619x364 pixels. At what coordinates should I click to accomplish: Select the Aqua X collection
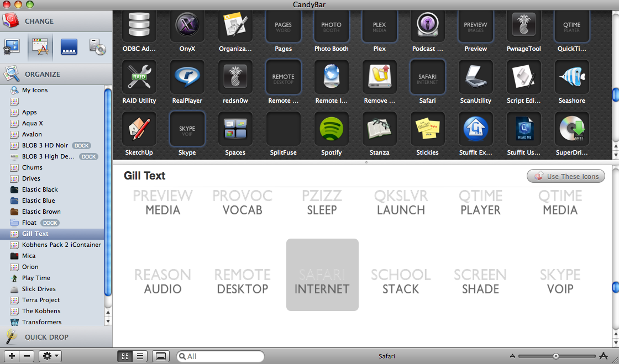click(x=52, y=123)
